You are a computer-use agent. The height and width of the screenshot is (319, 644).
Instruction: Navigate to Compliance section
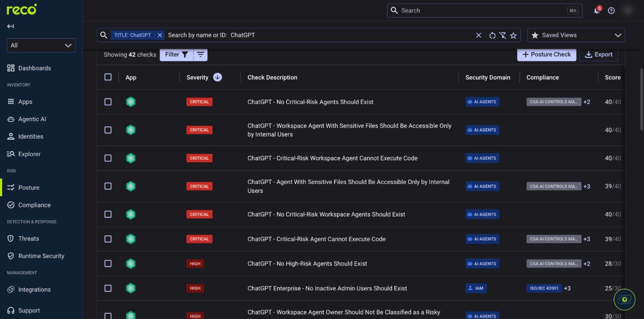[34, 205]
